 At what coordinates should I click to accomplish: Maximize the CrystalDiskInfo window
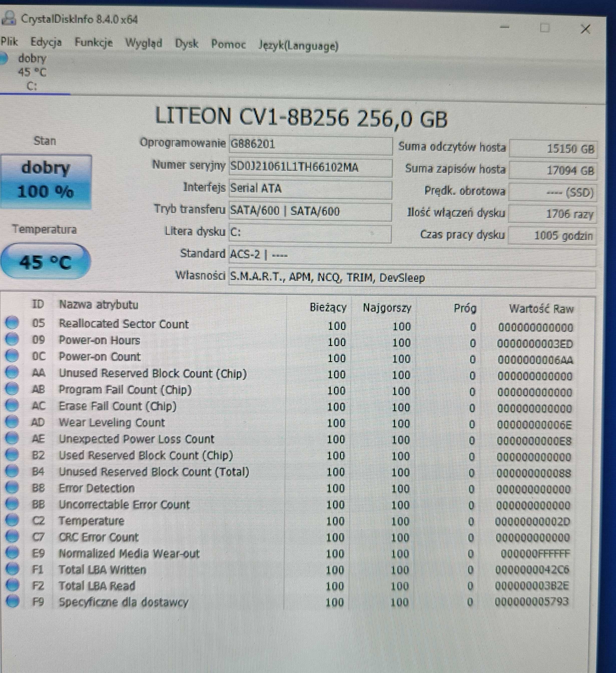[545, 28]
